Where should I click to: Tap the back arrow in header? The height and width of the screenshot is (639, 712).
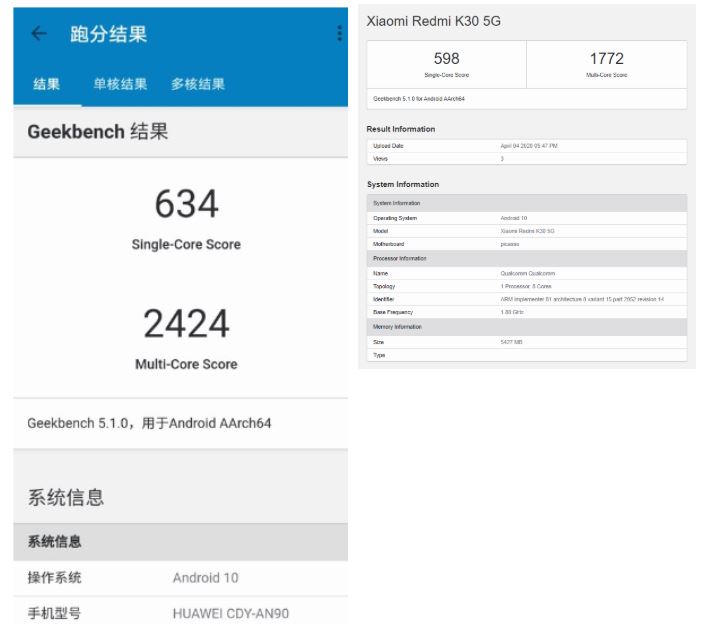point(39,34)
